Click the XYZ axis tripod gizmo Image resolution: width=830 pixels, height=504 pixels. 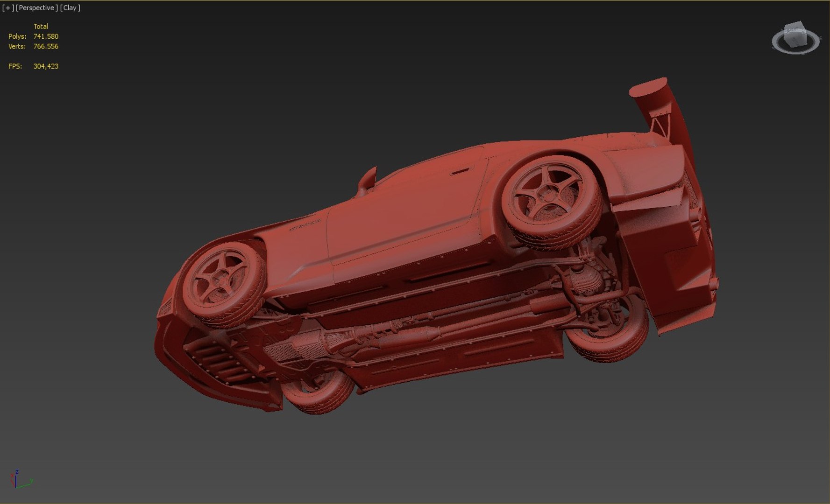click(21, 479)
